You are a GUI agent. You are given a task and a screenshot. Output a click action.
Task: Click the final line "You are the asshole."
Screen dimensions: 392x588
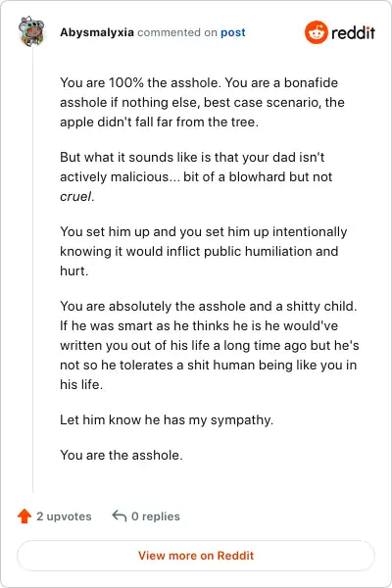122,456
